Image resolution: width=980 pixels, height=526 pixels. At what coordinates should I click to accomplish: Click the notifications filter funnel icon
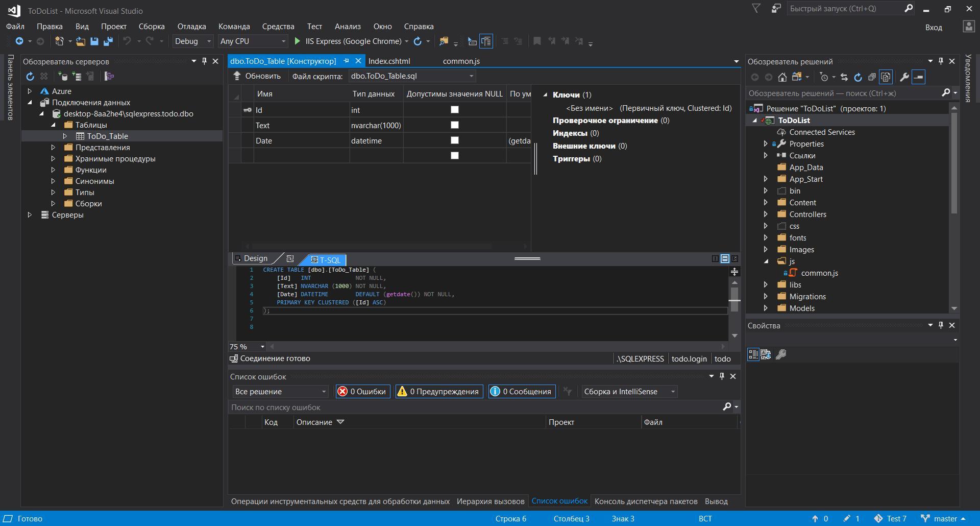point(756,9)
